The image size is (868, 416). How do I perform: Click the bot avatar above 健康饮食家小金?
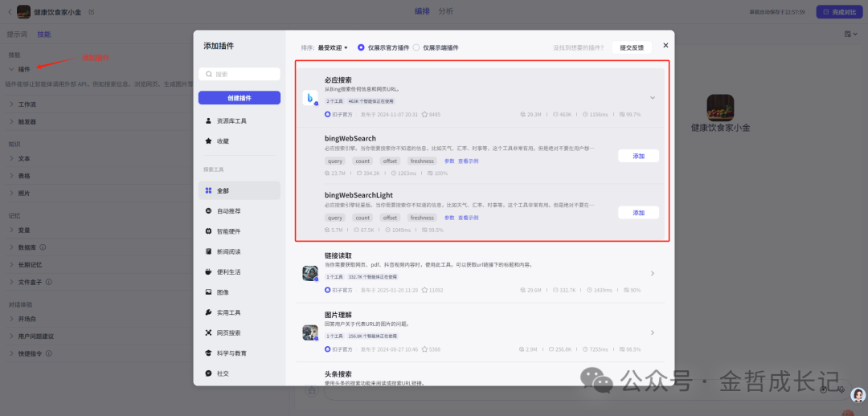pyautogui.click(x=720, y=108)
